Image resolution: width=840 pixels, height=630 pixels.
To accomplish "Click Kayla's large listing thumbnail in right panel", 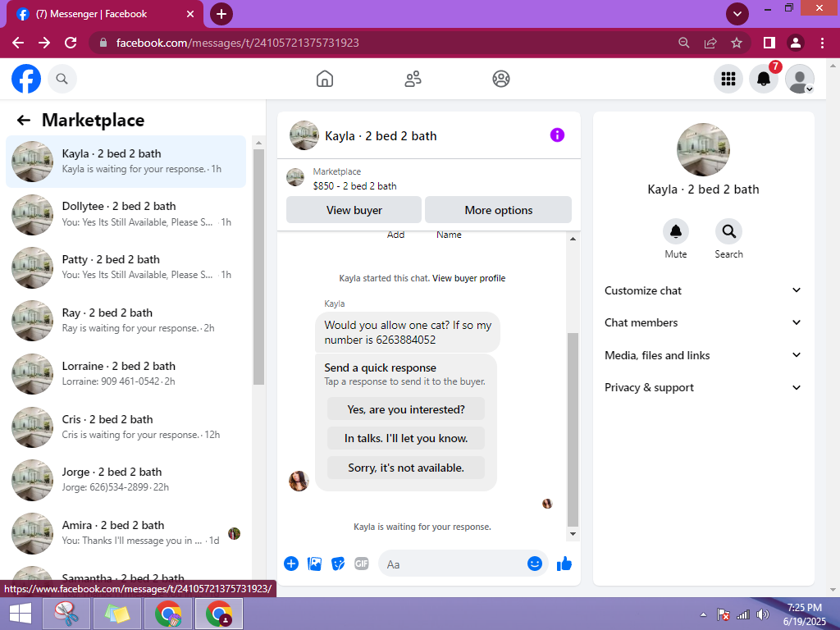I will tap(703, 149).
